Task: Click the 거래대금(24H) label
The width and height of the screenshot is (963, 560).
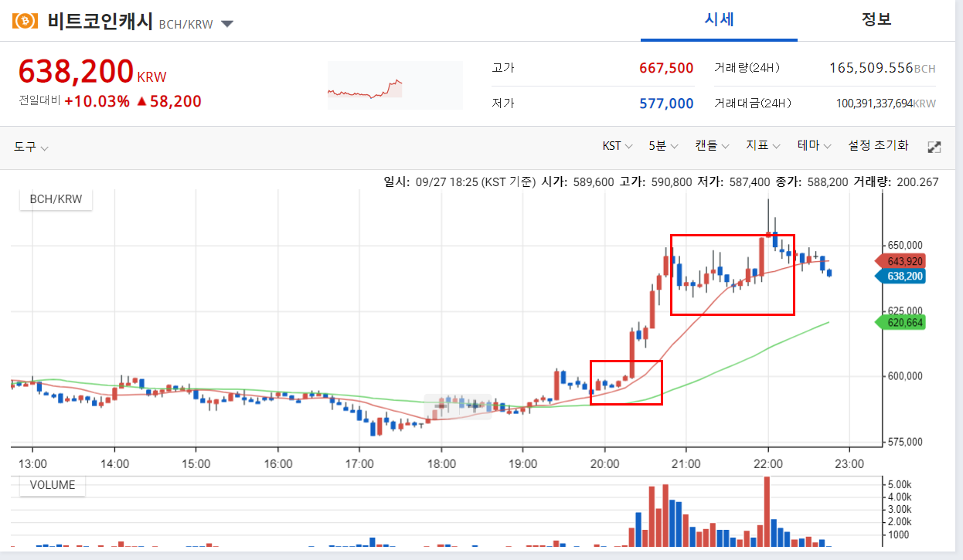Action: click(753, 104)
